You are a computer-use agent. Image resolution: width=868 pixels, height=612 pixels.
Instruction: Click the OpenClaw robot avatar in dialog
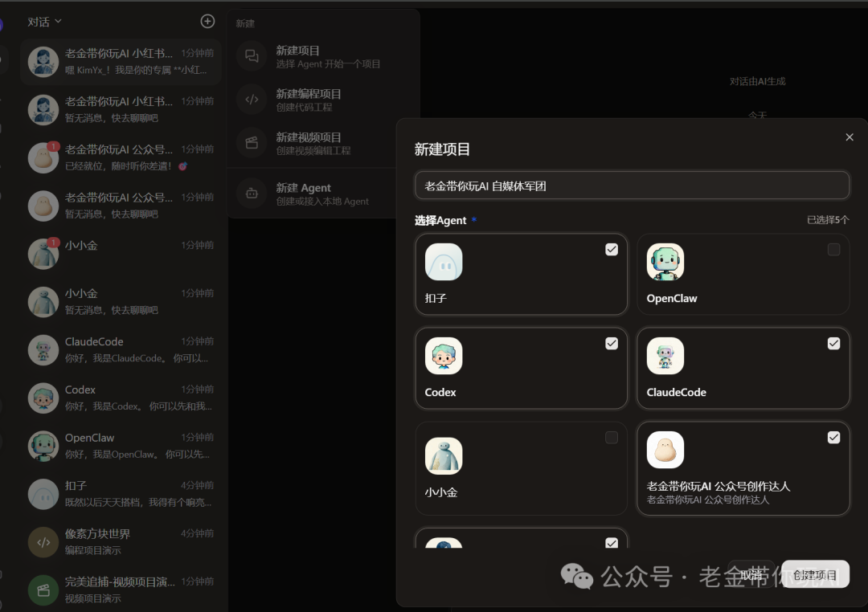[665, 262]
